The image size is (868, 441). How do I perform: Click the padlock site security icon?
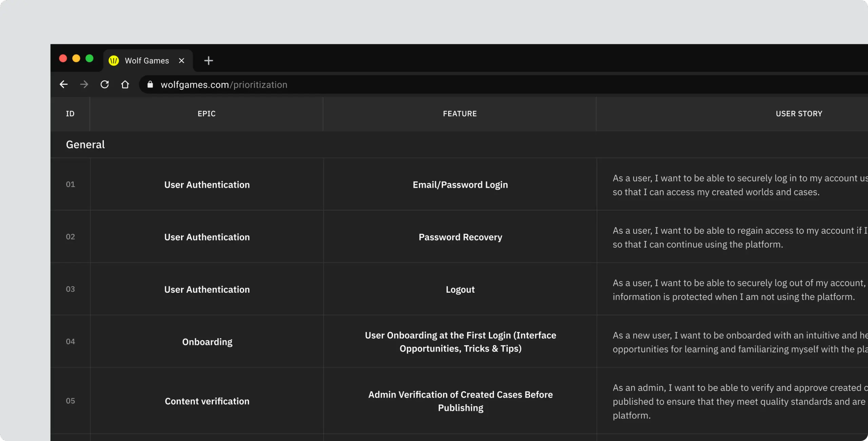point(150,85)
